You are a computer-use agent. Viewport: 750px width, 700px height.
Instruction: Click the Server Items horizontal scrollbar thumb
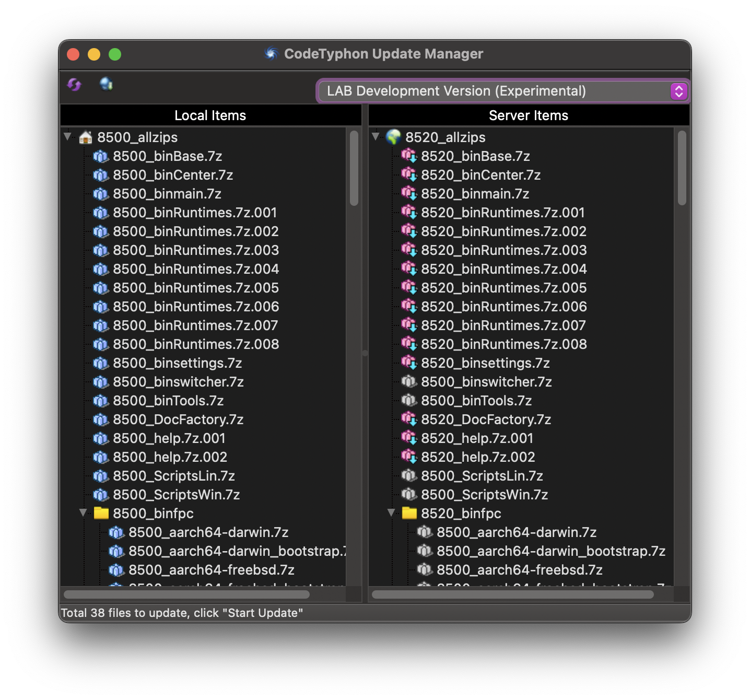click(x=512, y=594)
